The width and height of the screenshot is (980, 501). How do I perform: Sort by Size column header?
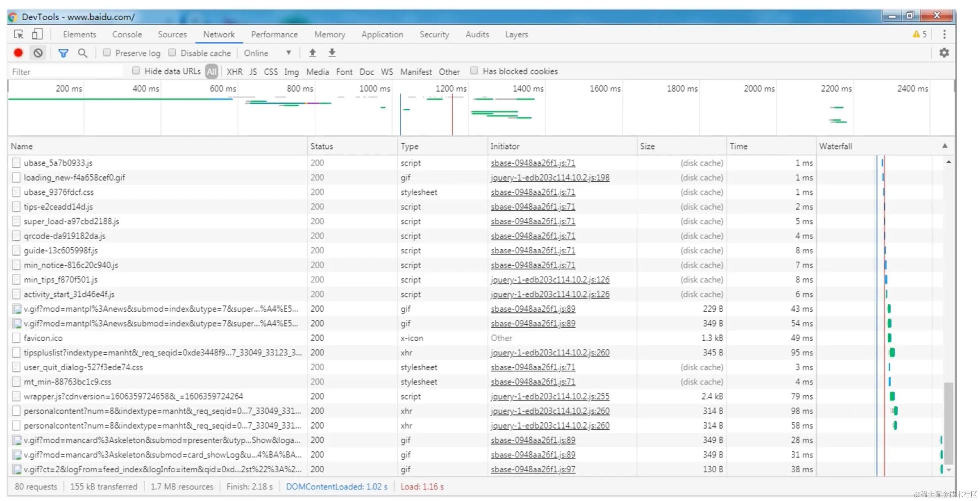click(682, 146)
